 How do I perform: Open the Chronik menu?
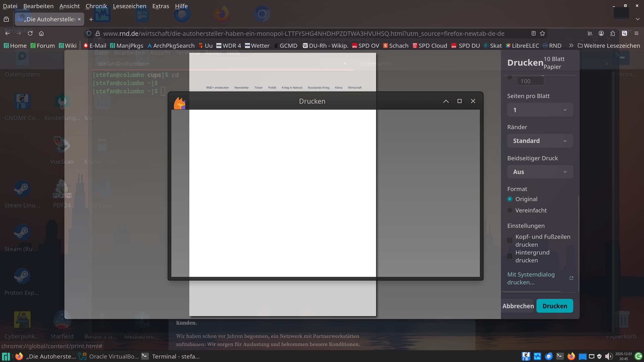point(96,6)
